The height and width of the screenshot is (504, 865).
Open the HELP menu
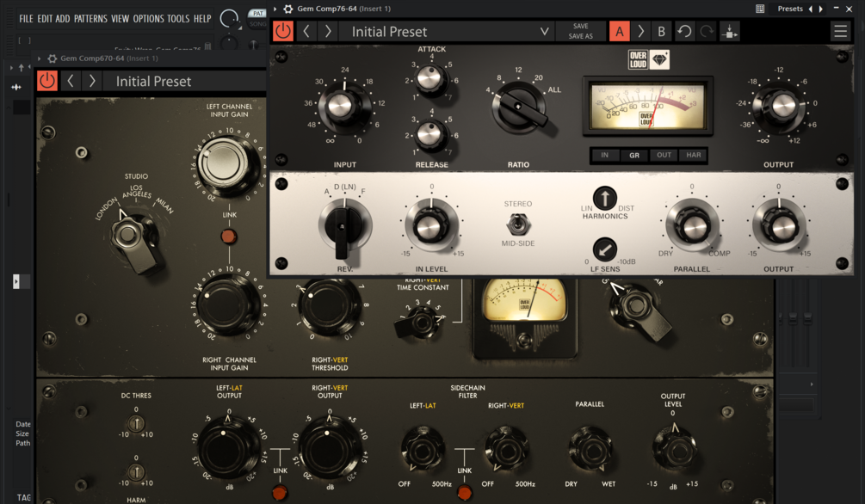tap(202, 19)
